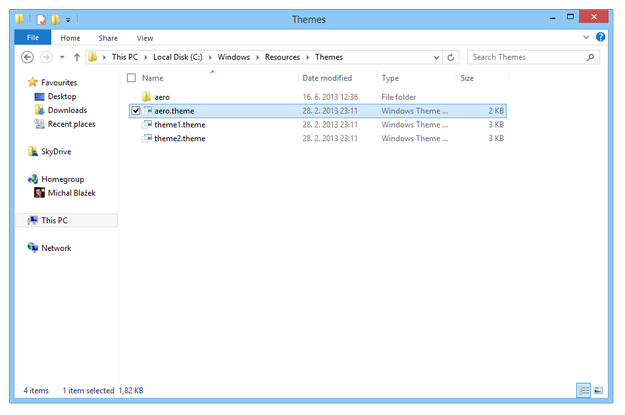The width and height of the screenshot is (625, 415).
Task: Expand the ribbon with the chevron
Action: click(x=586, y=37)
